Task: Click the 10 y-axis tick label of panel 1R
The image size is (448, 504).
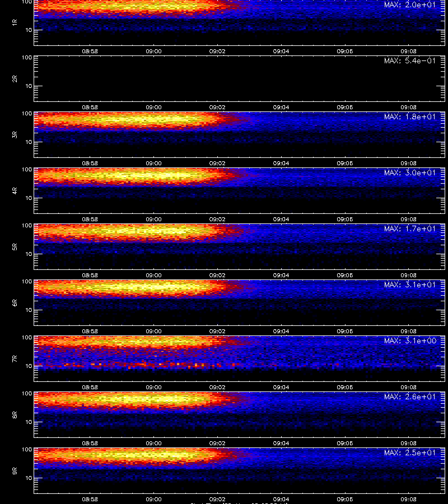Action: tap(29, 30)
